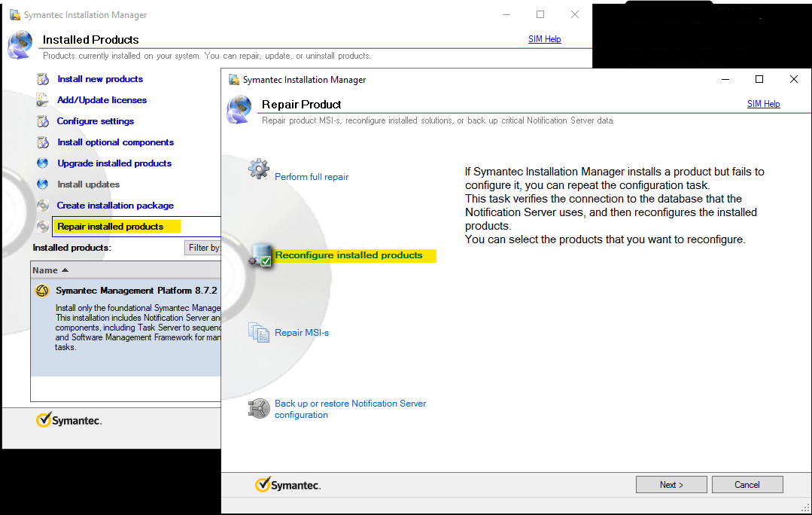The height and width of the screenshot is (515, 812).
Task: Click the key icon next to Add/Update licenses
Action: pyautogui.click(x=43, y=100)
